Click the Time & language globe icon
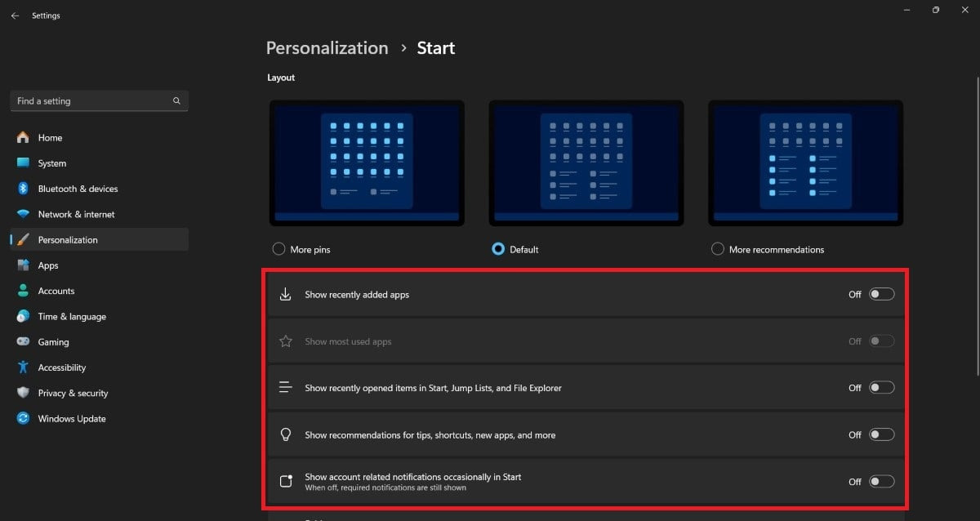The height and width of the screenshot is (521, 980). [23, 317]
